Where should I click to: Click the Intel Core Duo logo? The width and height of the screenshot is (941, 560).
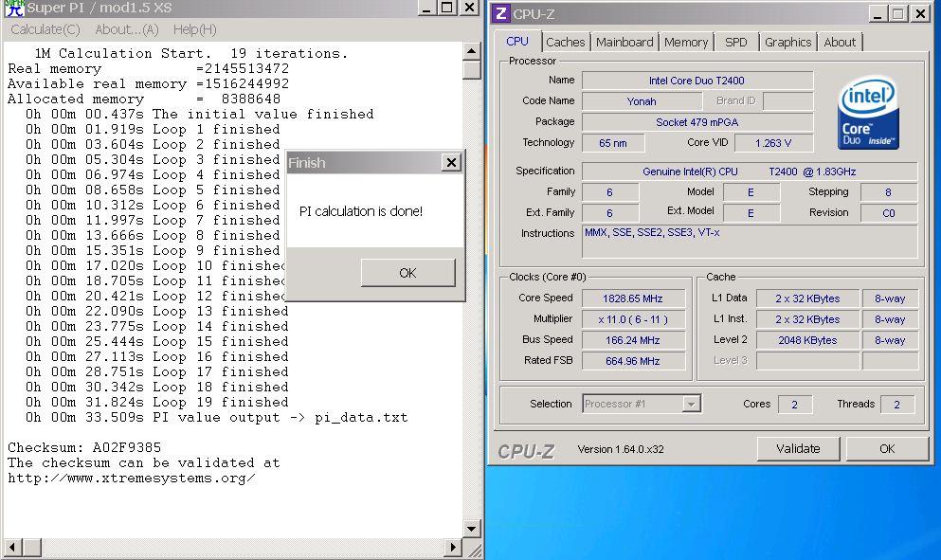coord(868,112)
